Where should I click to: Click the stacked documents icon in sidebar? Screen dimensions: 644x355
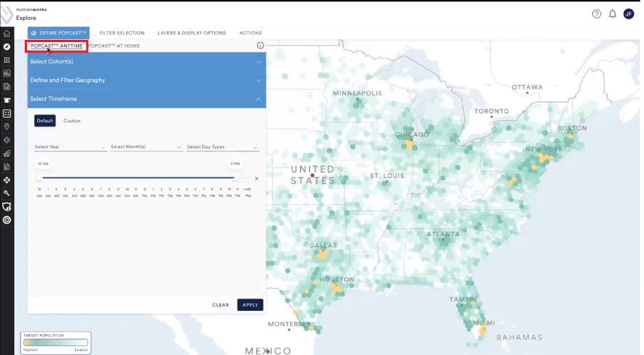pos(7,87)
